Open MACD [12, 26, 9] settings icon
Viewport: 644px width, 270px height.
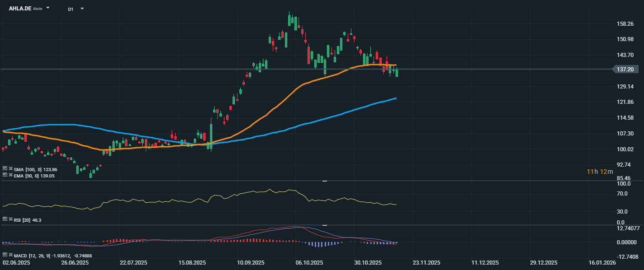click(5, 255)
